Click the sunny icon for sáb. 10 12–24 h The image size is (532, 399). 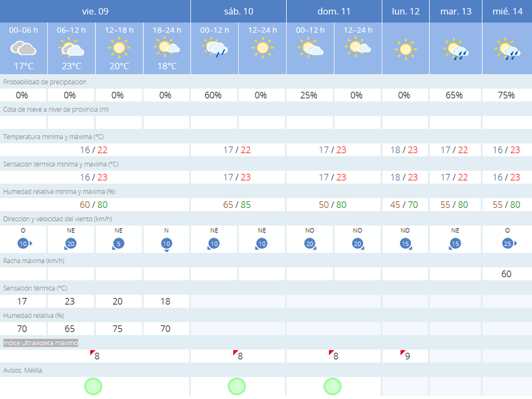(x=262, y=48)
